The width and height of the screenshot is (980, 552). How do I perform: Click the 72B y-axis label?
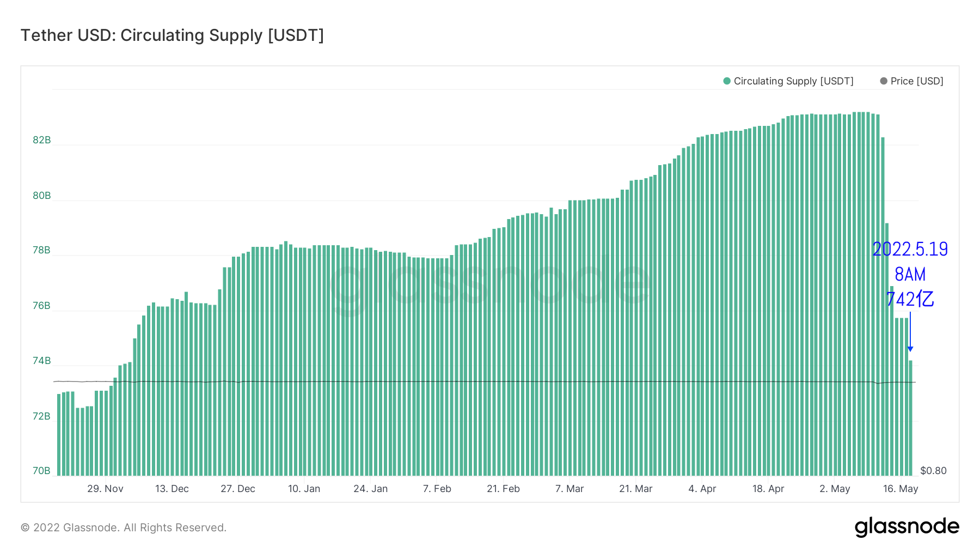[42, 416]
